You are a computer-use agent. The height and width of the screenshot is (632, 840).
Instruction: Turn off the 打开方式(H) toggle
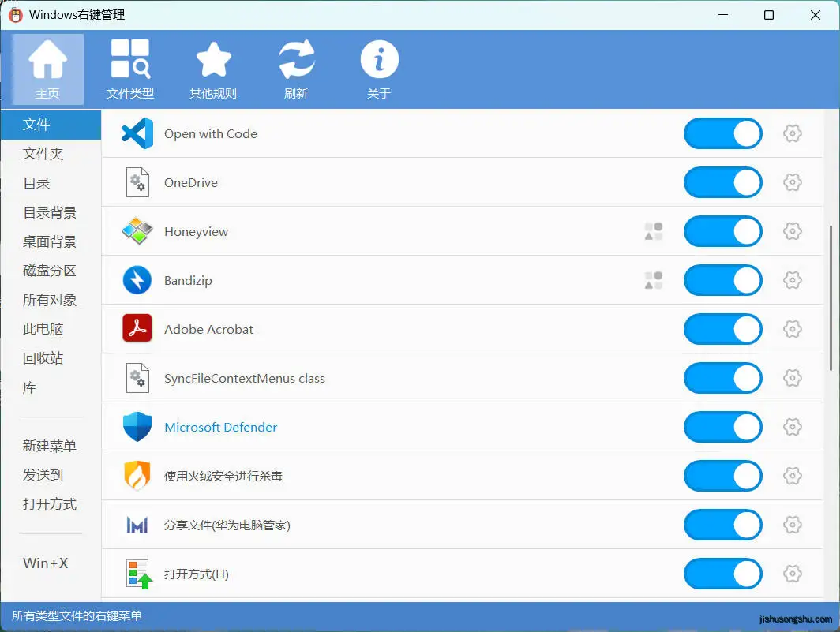(723, 574)
